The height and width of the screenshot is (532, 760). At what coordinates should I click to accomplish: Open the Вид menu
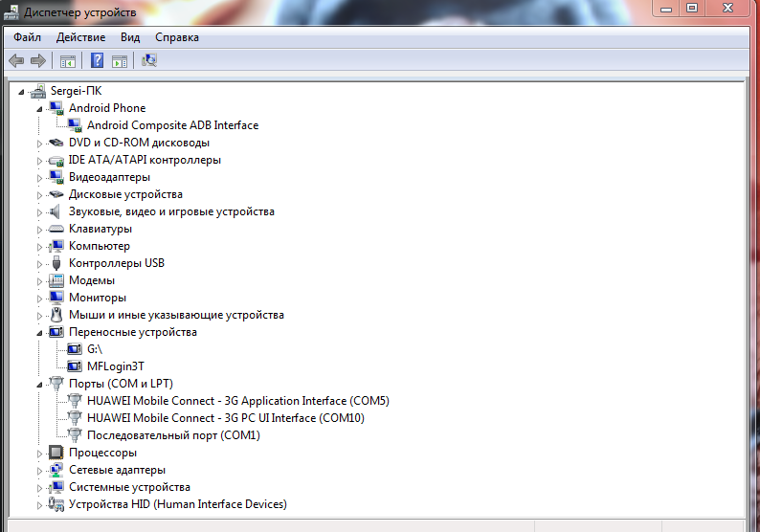click(x=130, y=37)
